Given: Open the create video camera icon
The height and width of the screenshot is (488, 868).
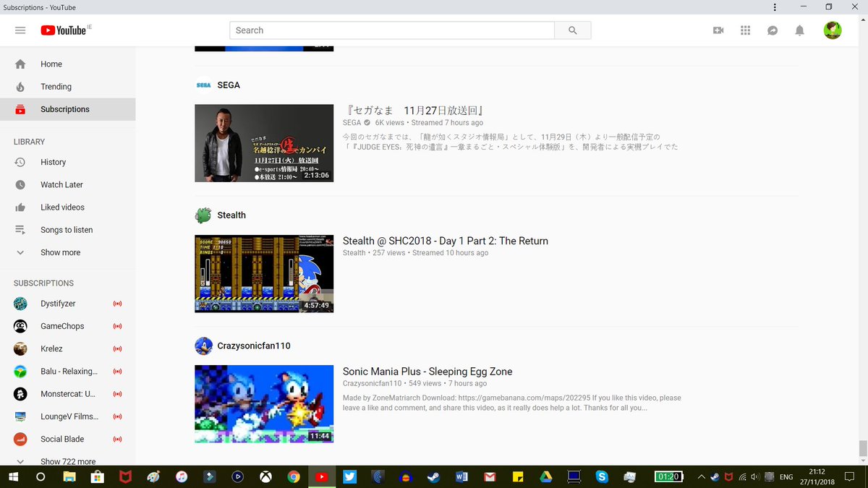Looking at the screenshot, I should 718,30.
